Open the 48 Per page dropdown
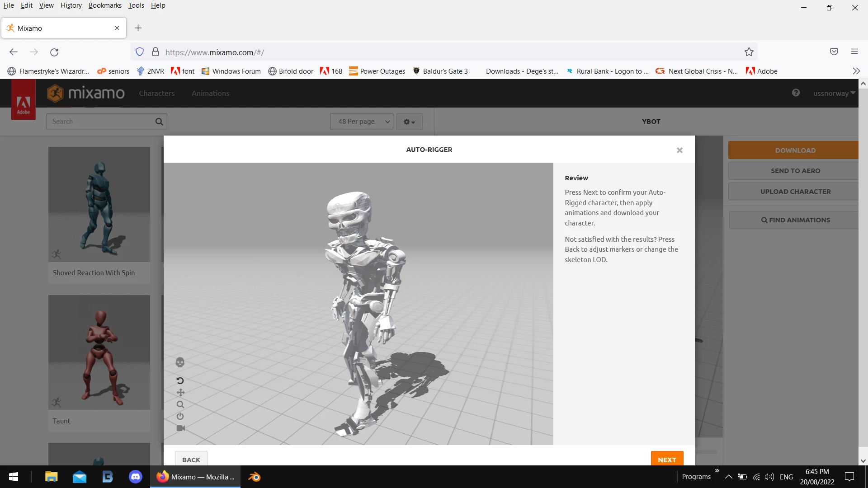The height and width of the screenshot is (488, 868). [362, 122]
